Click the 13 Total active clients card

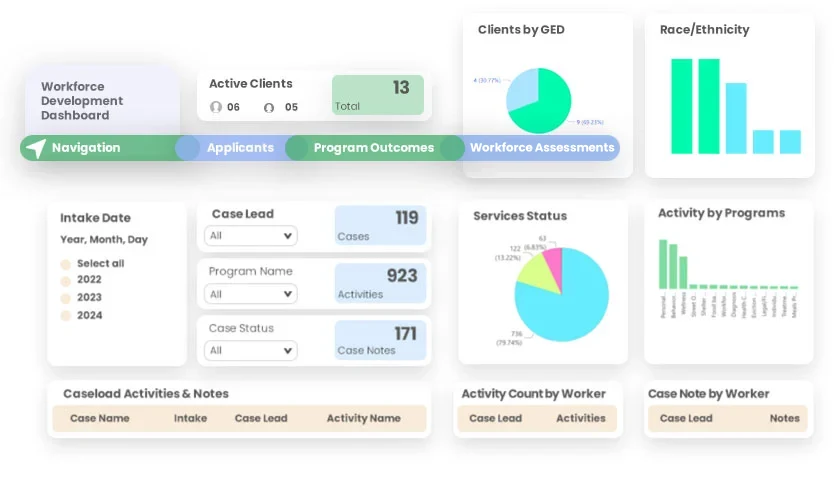coord(377,95)
